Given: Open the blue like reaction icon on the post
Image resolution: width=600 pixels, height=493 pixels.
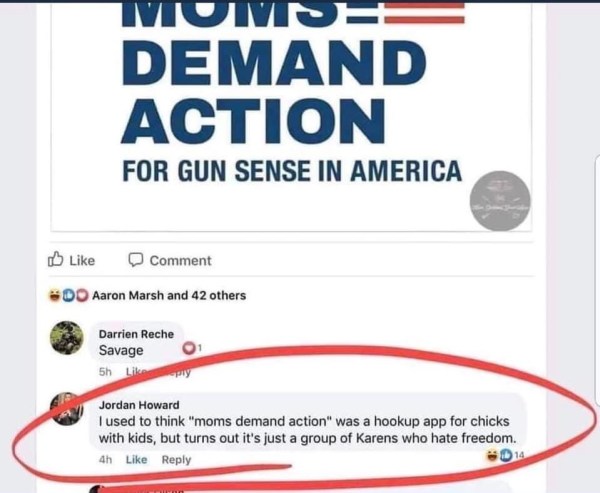Looking at the screenshot, I should pos(68,295).
